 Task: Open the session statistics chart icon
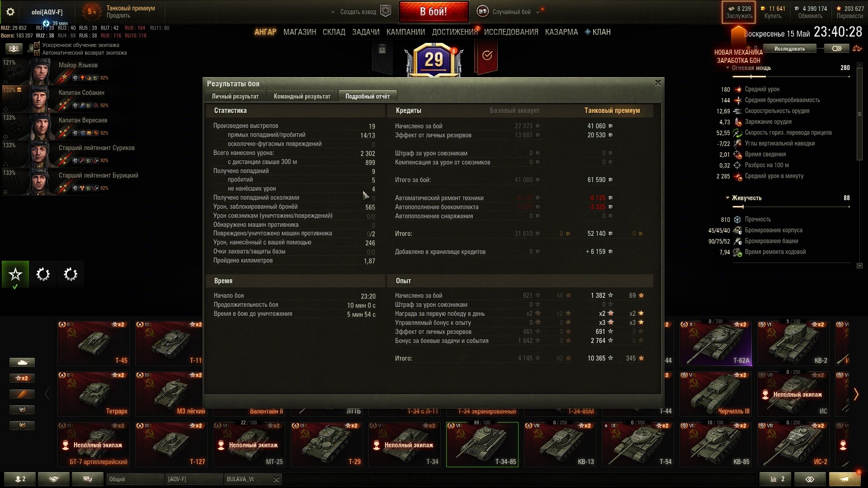click(775, 479)
